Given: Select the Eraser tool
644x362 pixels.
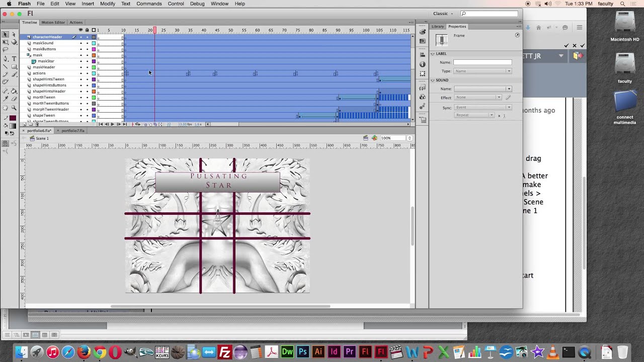Looking at the screenshot, I should (14, 99).
